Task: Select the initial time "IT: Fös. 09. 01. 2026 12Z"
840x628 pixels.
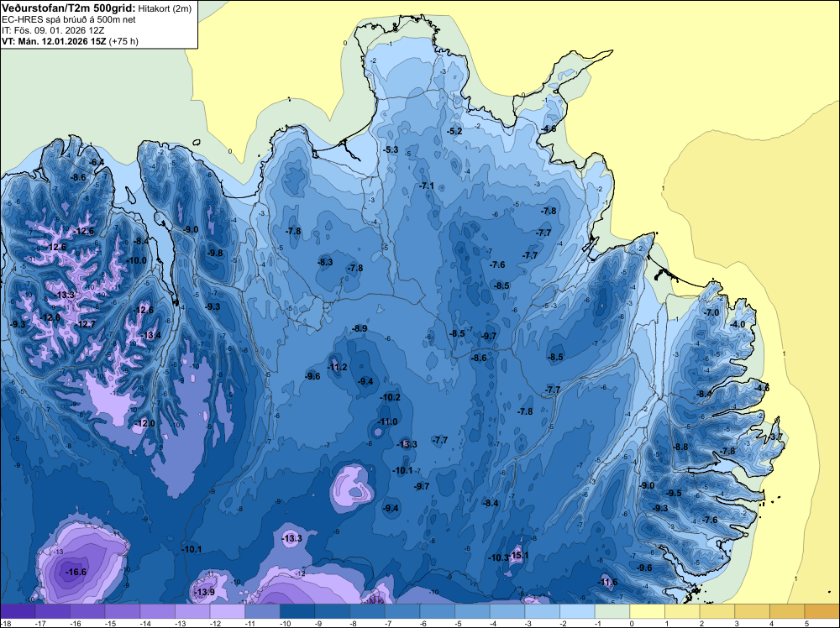Action: (x=53, y=30)
